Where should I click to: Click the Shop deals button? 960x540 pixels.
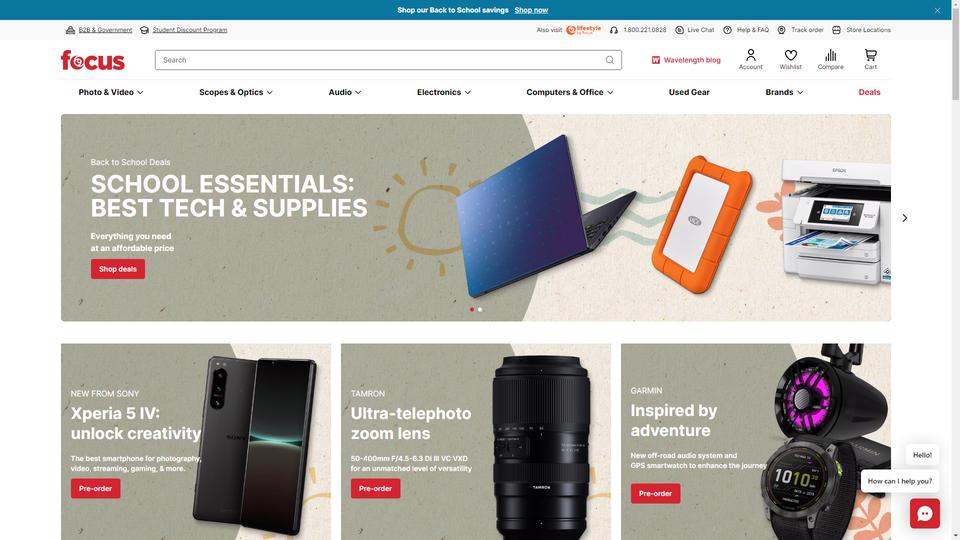tap(118, 269)
